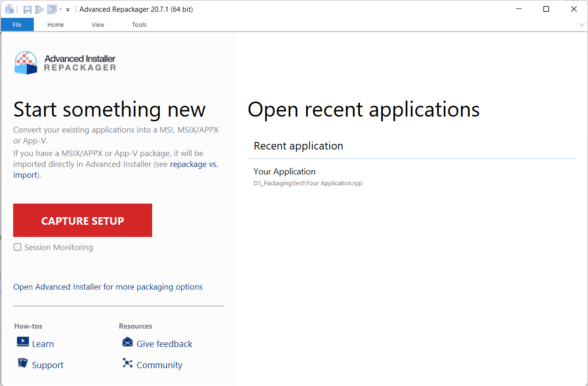Switch to the Tools tab
Viewport: 588px width, 386px height.
point(139,25)
